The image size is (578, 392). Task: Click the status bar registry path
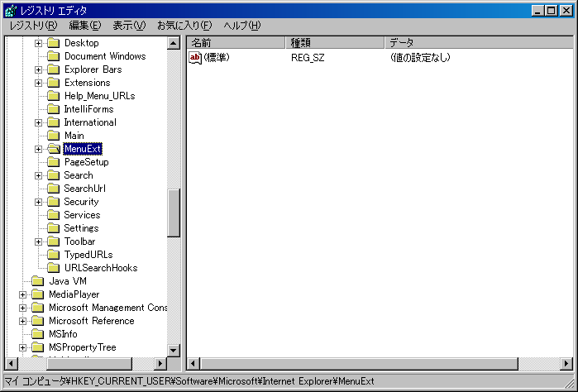(189, 381)
